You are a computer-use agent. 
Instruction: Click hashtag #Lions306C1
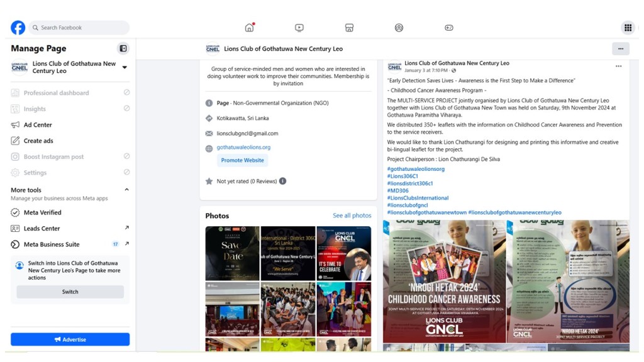[x=402, y=176]
